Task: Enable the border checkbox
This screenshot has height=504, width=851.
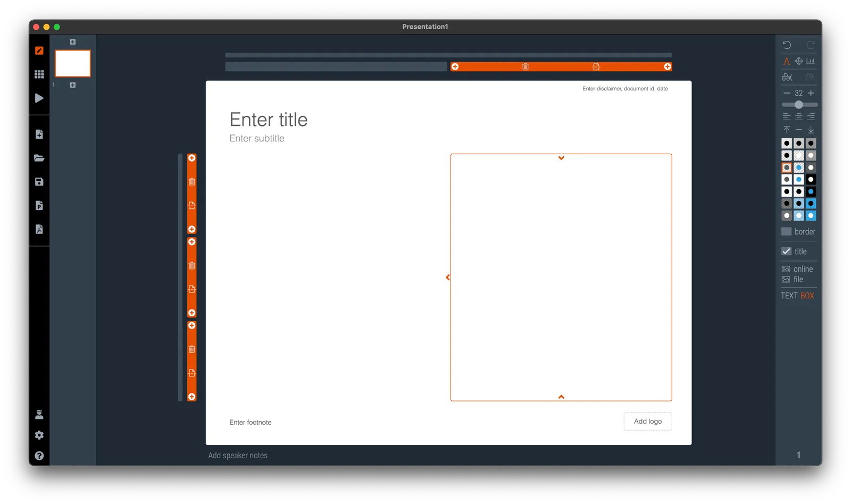Action: click(787, 232)
